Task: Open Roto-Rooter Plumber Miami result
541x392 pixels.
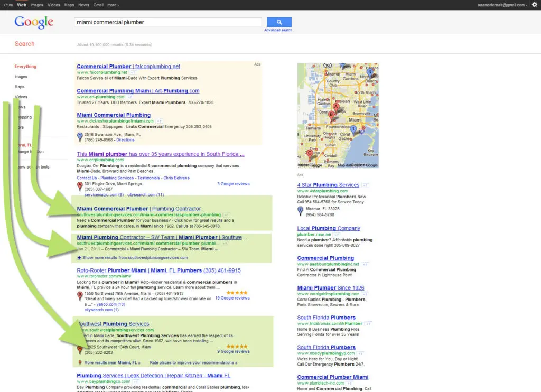Action: 158,270
